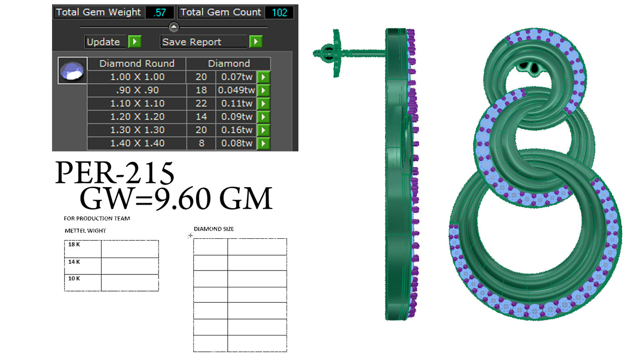Click the Save Report button
Viewport: 644px width, 356px height.
click(x=191, y=41)
